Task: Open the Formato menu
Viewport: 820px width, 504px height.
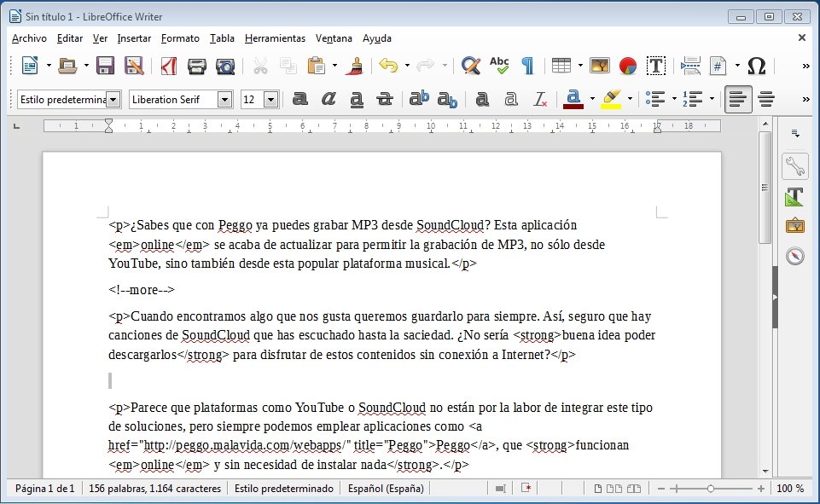Action: 180,38
